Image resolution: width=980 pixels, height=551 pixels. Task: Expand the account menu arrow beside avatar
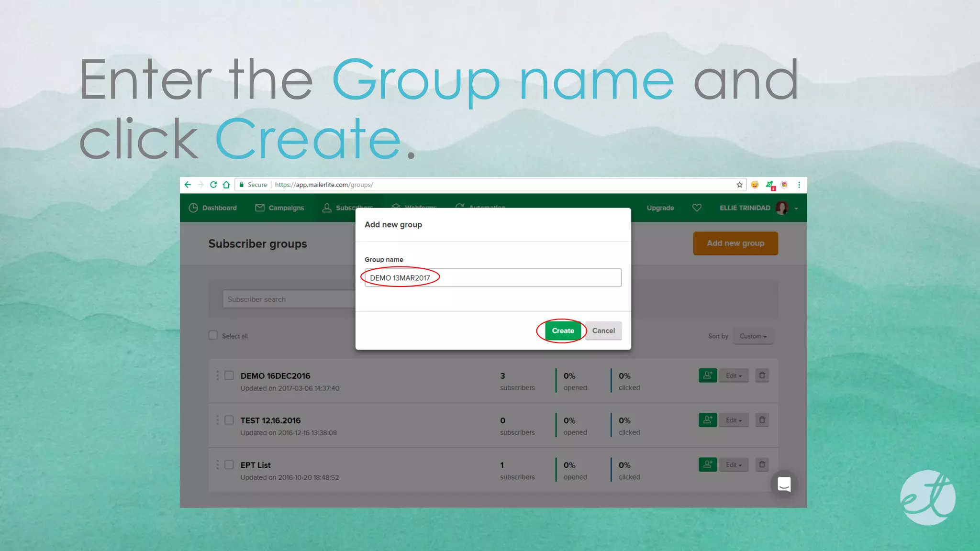796,209
